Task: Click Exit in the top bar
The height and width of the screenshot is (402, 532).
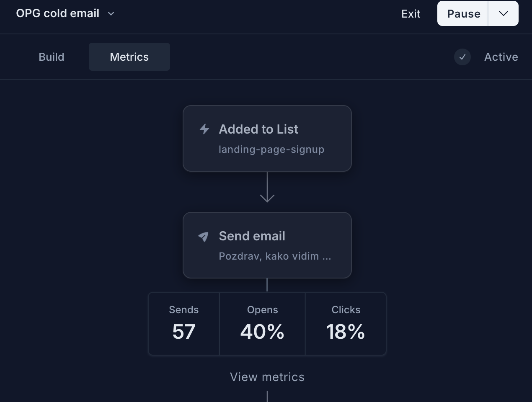Action: pyautogui.click(x=411, y=14)
